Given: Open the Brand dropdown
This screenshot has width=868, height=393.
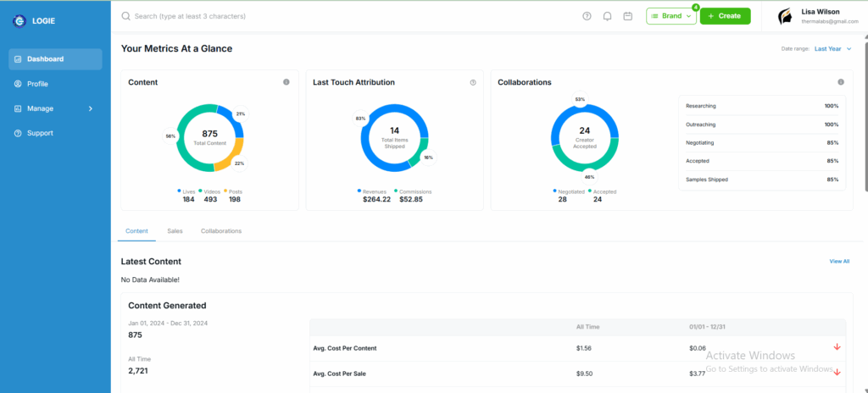Looking at the screenshot, I should pyautogui.click(x=671, y=16).
